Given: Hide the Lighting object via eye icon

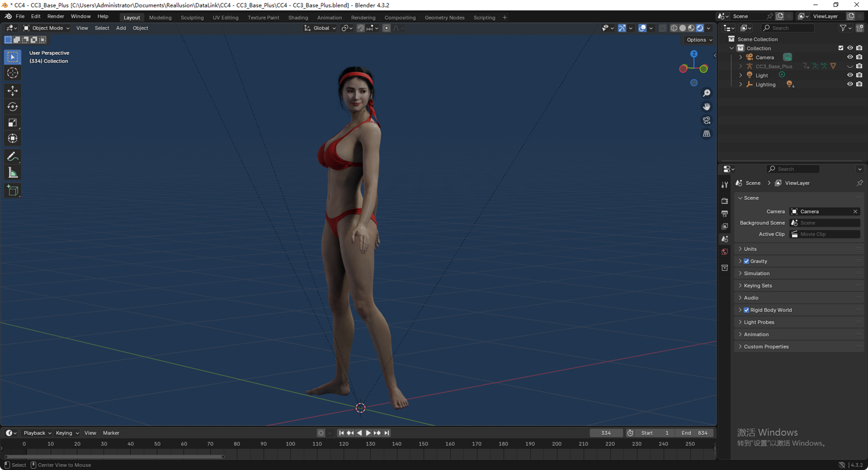Looking at the screenshot, I should [850, 84].
